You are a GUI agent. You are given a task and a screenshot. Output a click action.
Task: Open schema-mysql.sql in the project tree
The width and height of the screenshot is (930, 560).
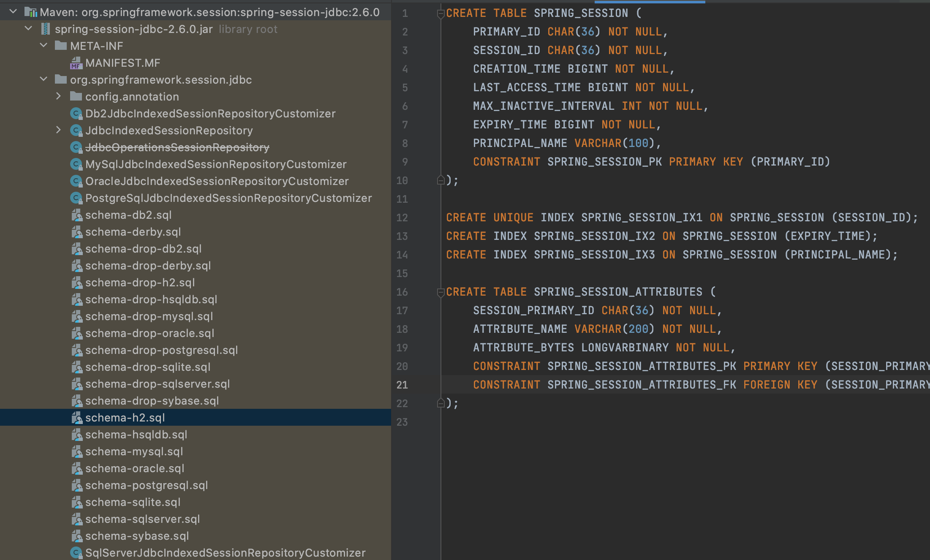point(134,451)
